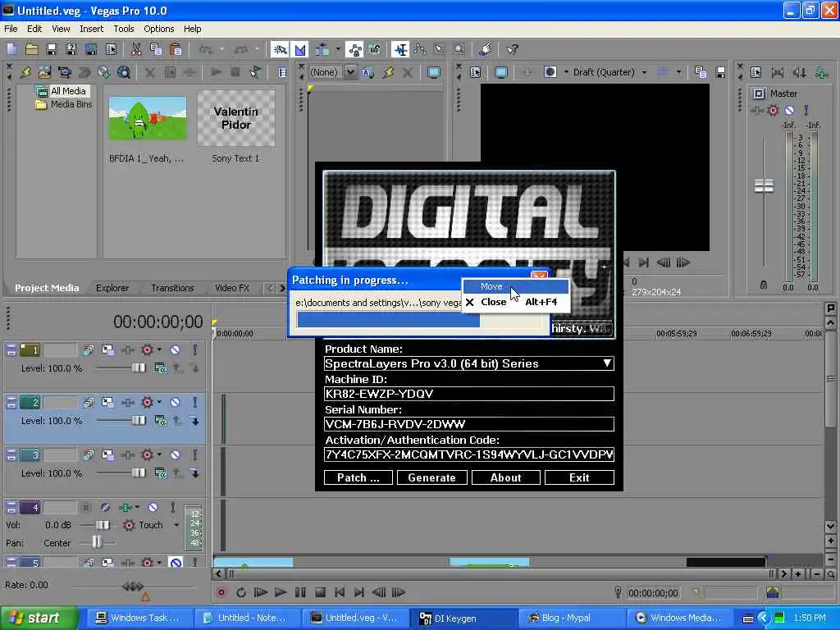Click the What's This help cursor icon
The width and height of the screenshot is (840, 630).
coord(512,49)
